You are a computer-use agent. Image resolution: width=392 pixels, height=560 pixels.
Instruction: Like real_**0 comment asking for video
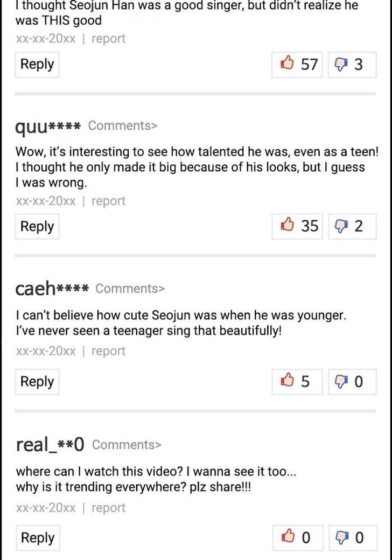point(297,537)
